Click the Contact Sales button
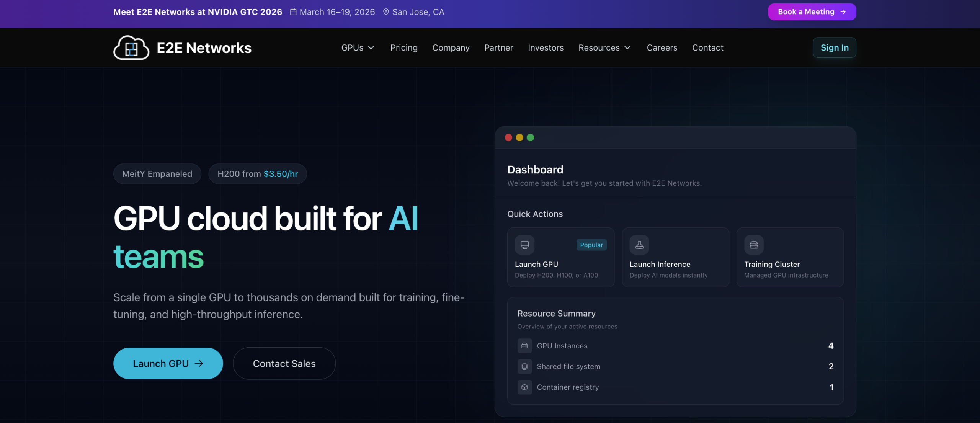This screenshot has width=980, height=423. 284,363
